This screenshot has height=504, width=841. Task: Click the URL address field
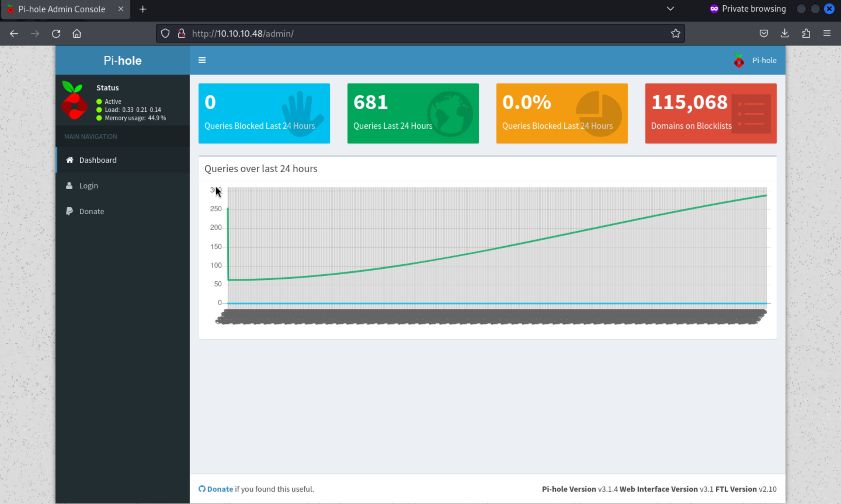[408, 33]
